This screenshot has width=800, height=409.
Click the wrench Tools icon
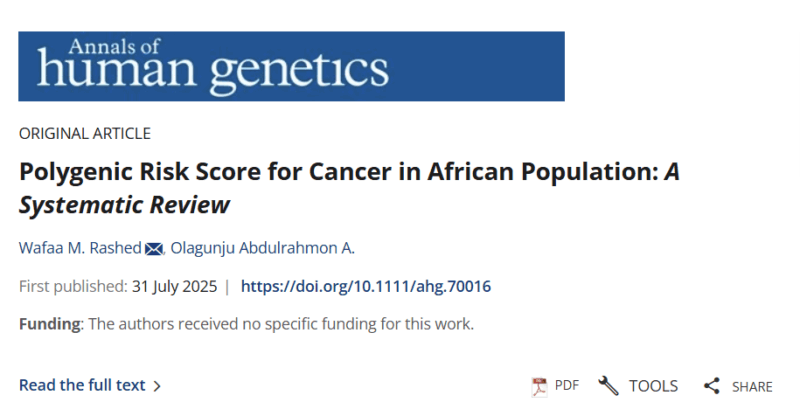608,386
